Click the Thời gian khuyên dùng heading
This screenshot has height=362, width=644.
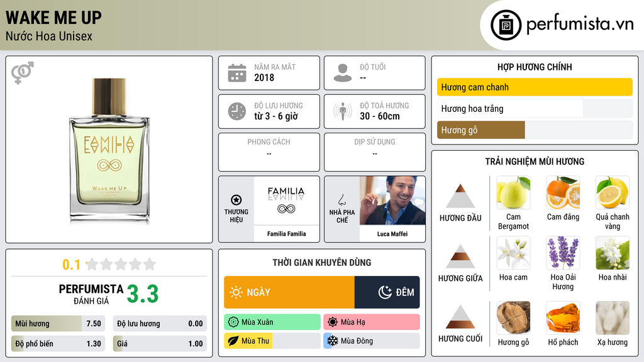[321, 262]
